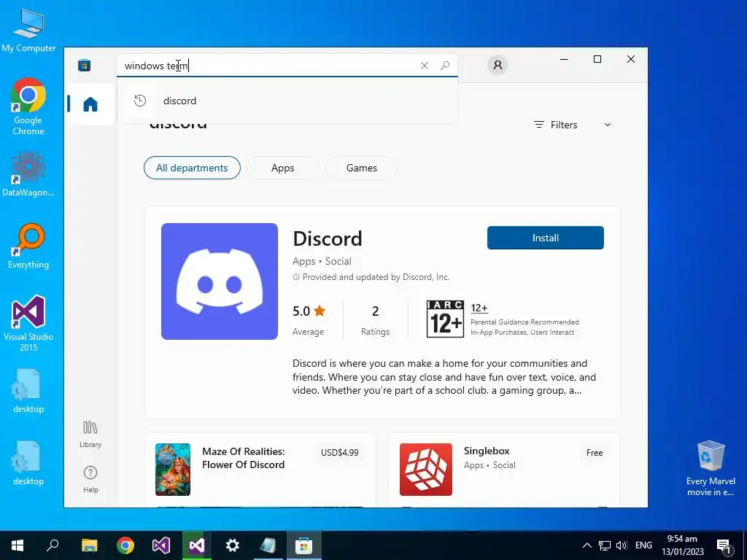
Task: Click the Everything search desktop shortcut
Action: coord(28,246)
